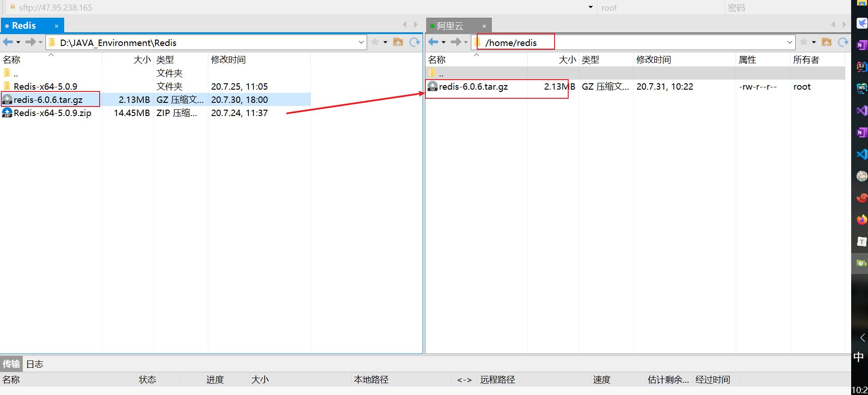The width and height of the screenshot is (868, 395).
Task: Click the remote pane forward arrow
Action: 455,42
